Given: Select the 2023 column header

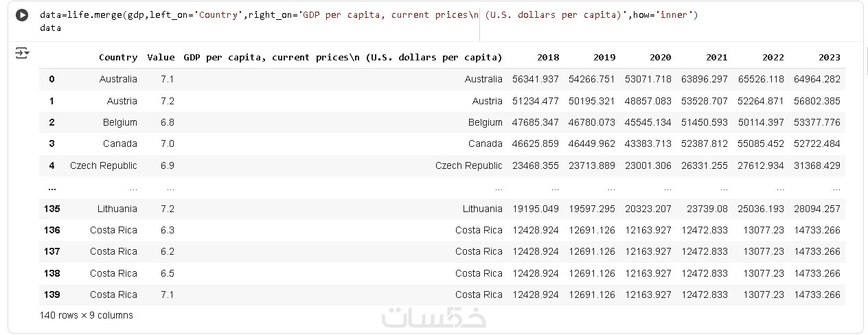Looking at the screenshot, I should click(829, 58).
